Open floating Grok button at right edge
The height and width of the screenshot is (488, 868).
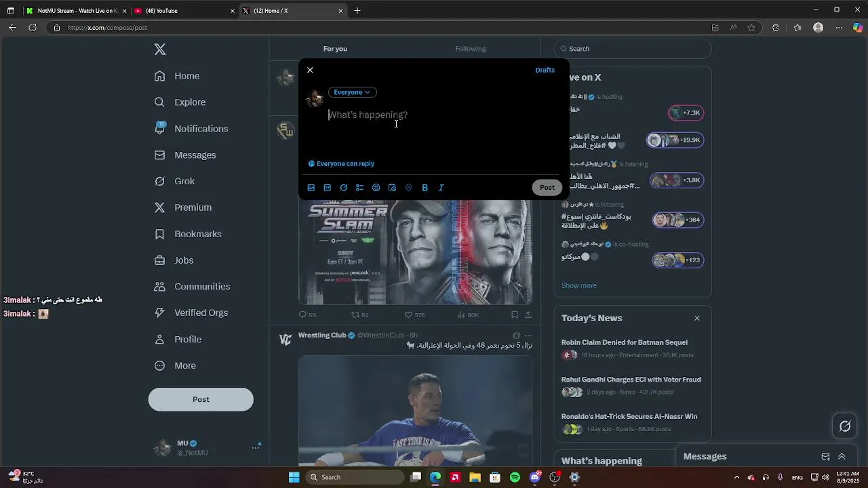tap(845, 426)
